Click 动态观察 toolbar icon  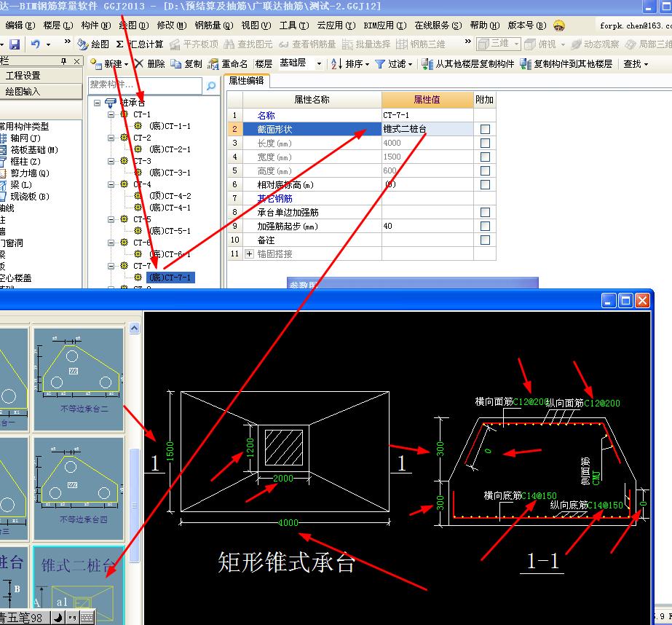[577, 44]
